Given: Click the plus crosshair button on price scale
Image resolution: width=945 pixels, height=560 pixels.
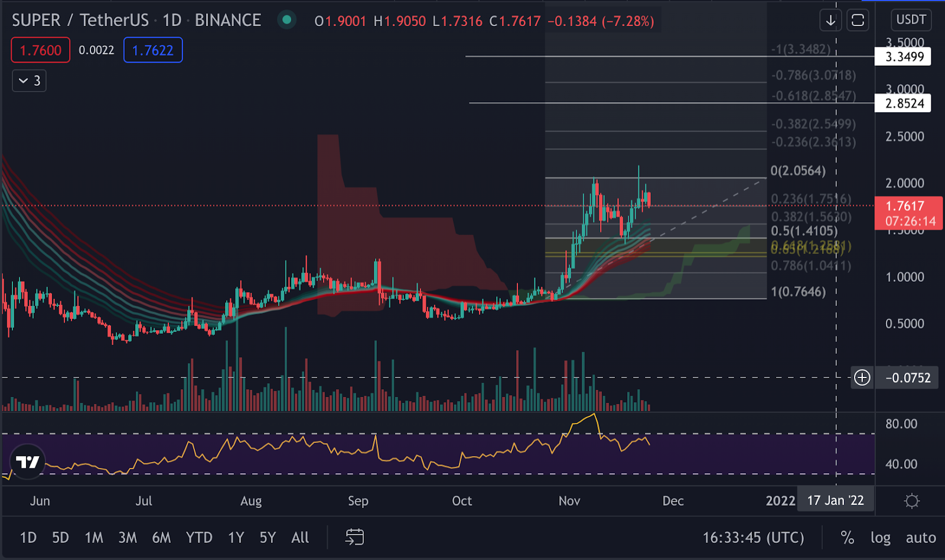Looking at the screenshot, I should [862, 377].
